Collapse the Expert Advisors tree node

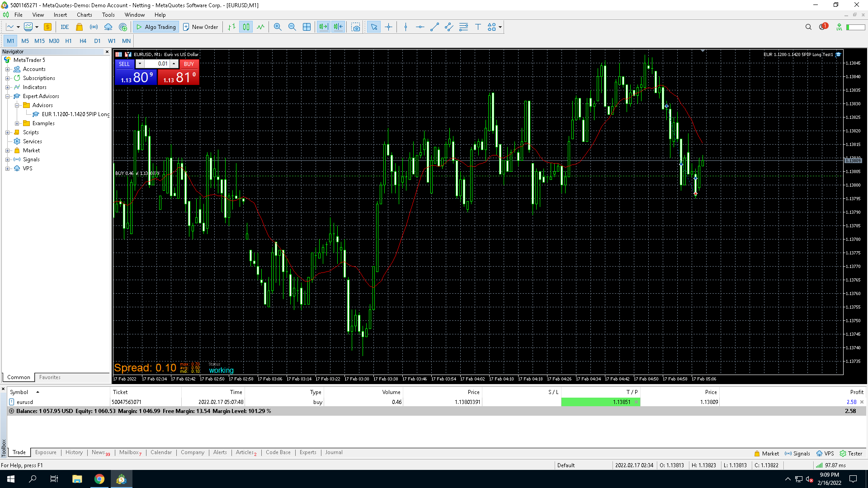(8, 96)
